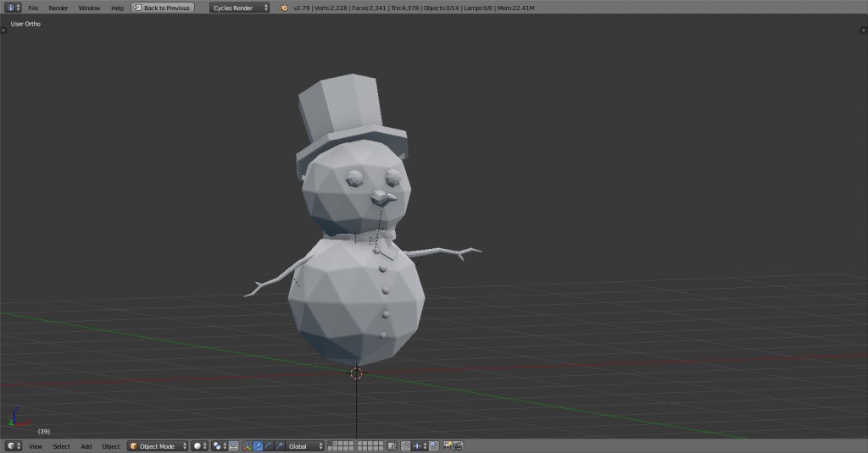Select the rotate manipulator arc icon
The width and height of the screenshot is (868, 453).
pyautogui.click(x=268, y=446)
